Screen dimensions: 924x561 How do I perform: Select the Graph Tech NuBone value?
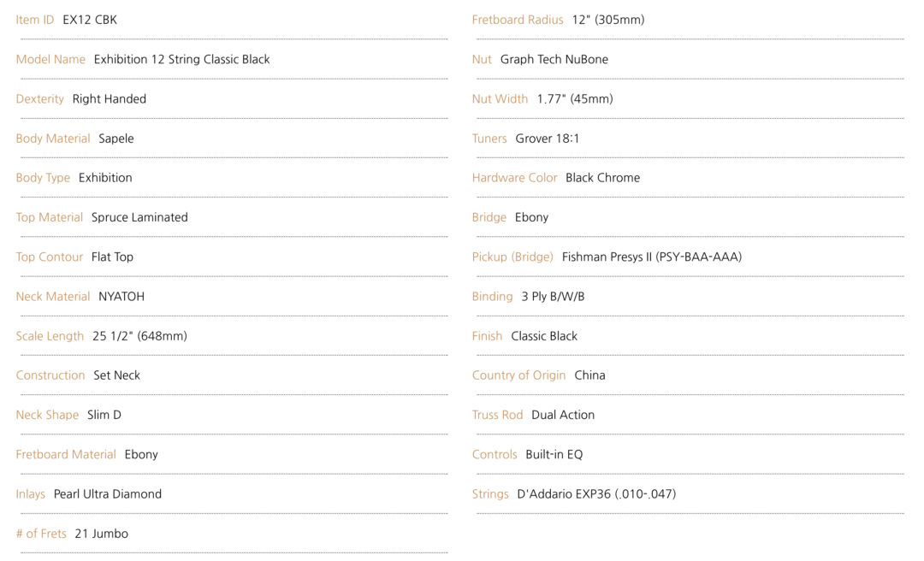(x=554, y=60)
